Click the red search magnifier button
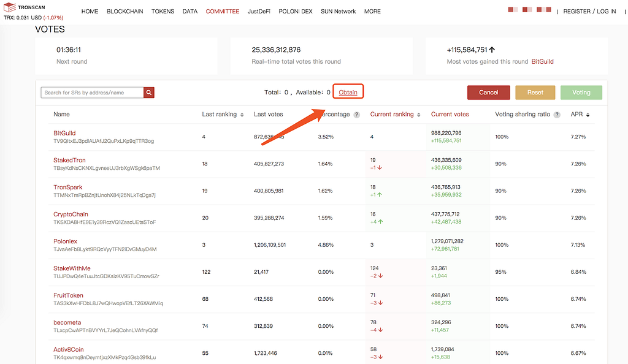Viewport: 628px width, 364px height. coord(148,93)
